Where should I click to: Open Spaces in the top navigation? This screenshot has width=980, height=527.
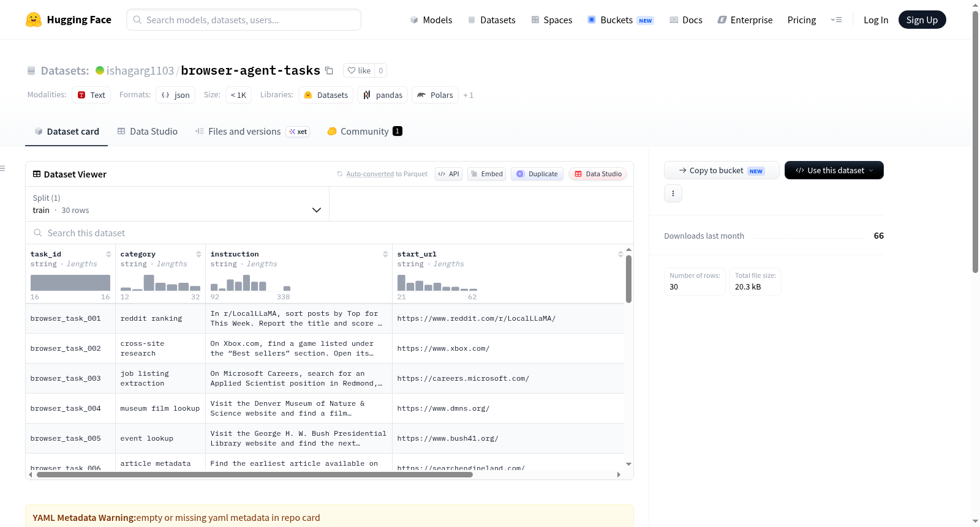(x=551, y=20)
